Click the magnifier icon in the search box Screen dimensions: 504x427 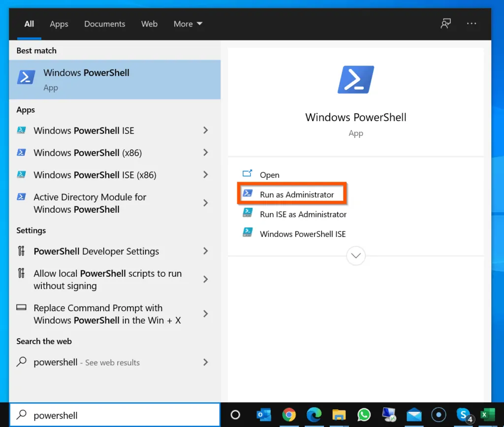click(x=21, y=415)
